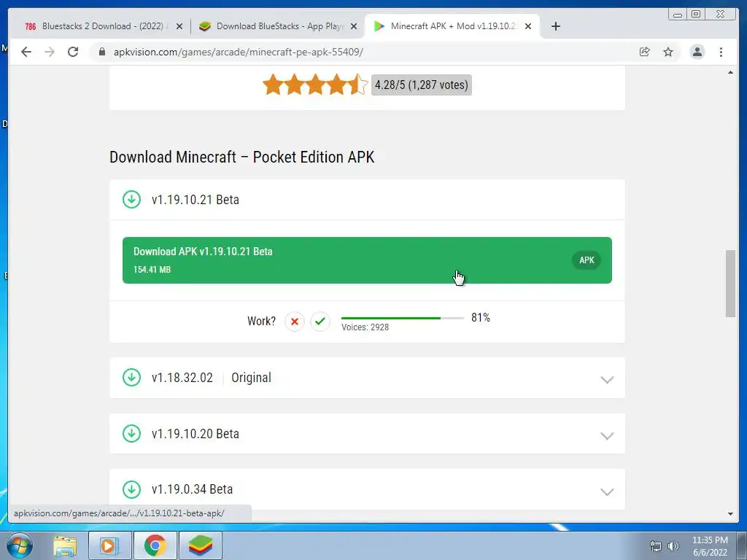
Task: Click the v1.19.0.34 Beta label
Action: (192, 489)
